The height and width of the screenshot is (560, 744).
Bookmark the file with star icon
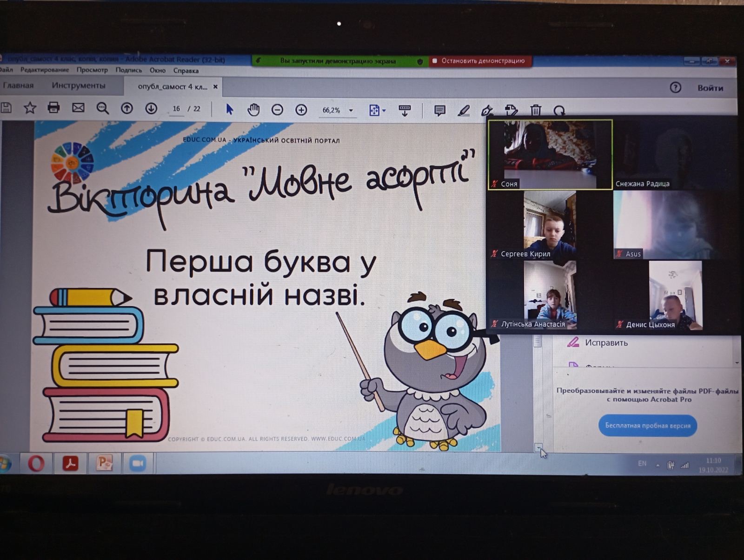(30, 108)
